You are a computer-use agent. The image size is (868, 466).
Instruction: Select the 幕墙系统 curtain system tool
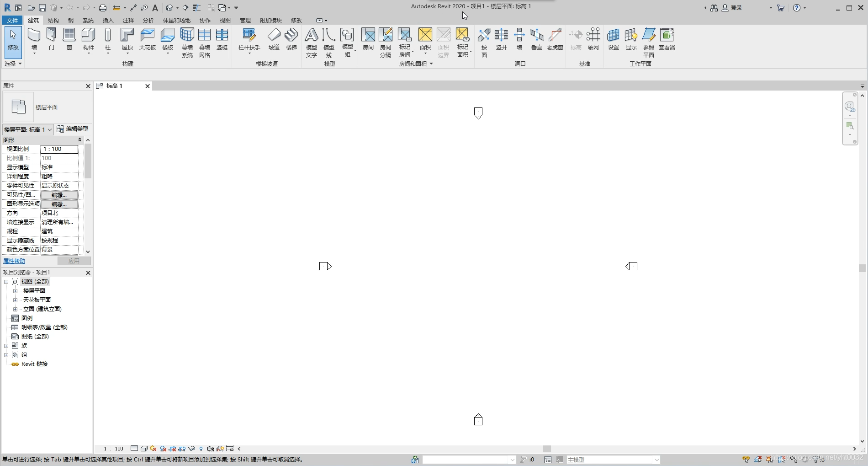point(187,43)
